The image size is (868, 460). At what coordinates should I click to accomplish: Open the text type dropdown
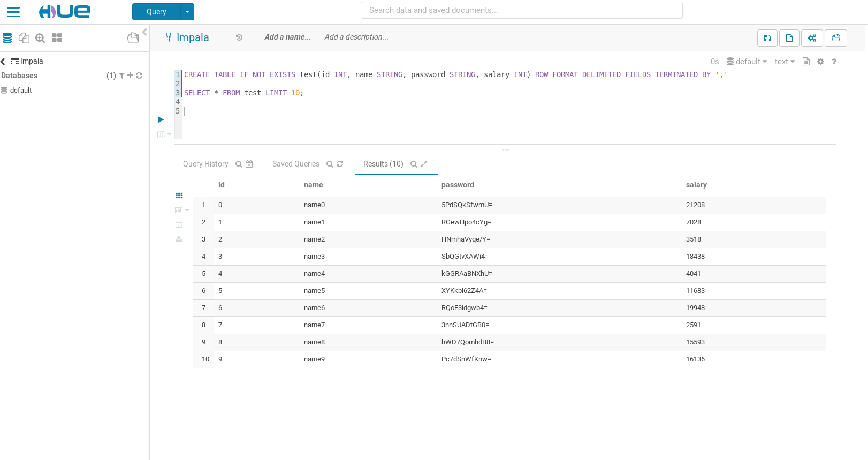785,62
